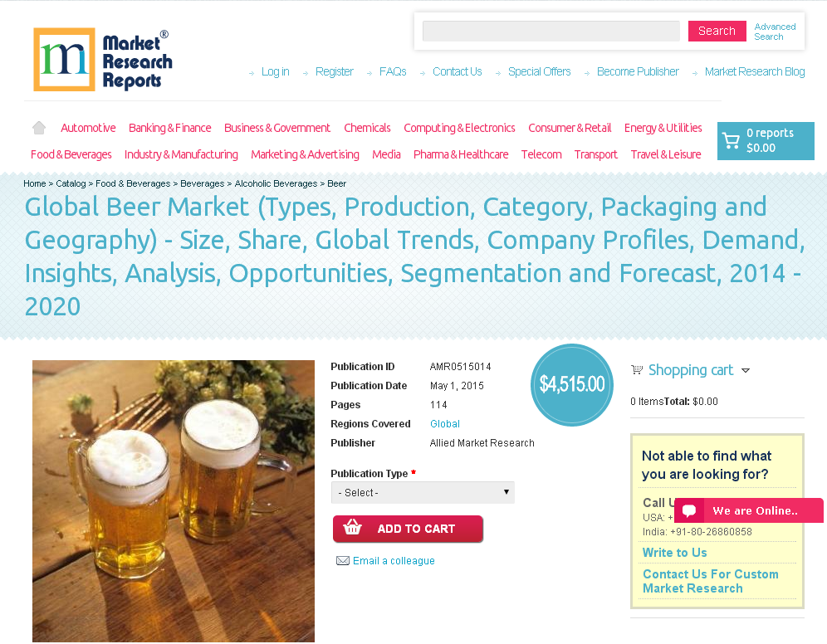Click the envelope icon beside Email a colleague

point(343,560)
